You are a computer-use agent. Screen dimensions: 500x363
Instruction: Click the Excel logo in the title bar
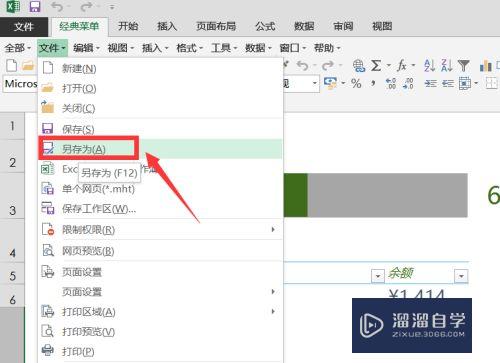pos(13,6)
